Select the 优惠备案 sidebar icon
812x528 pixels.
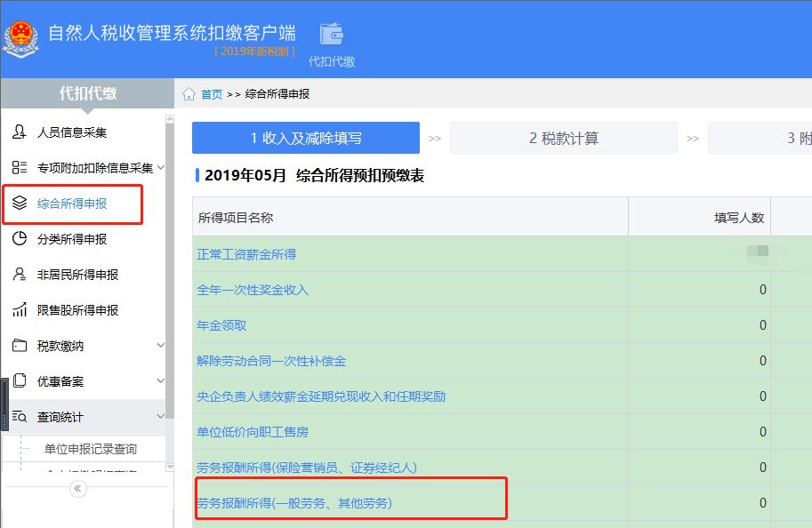point(20,380)
